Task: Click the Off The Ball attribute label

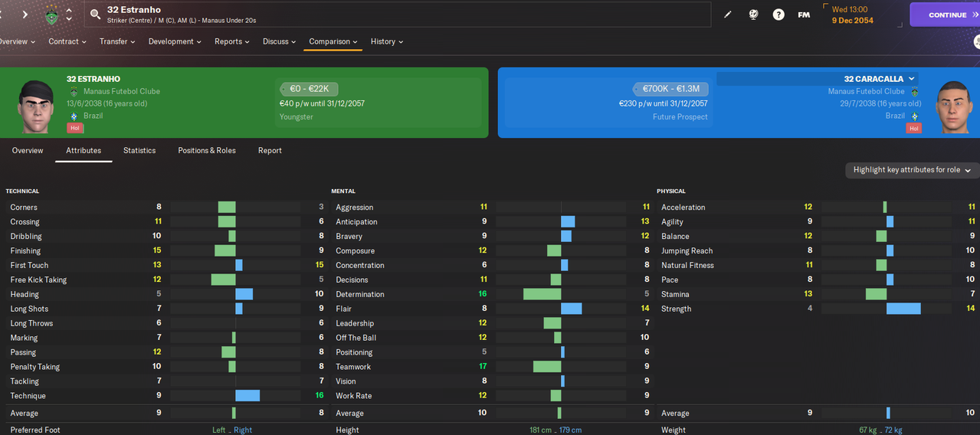Action: pos(356,338)
